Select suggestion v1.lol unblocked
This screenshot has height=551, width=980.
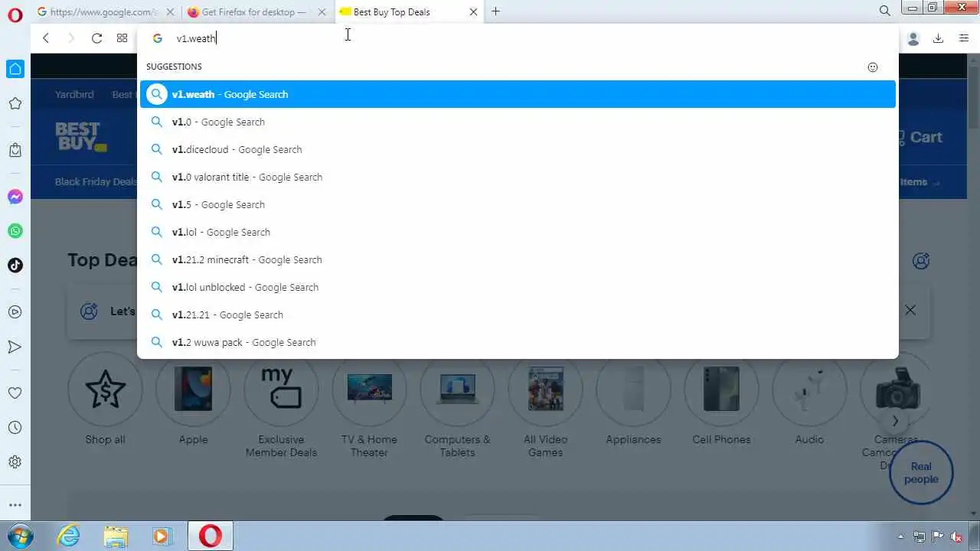pyautogui.click(x=518, y=287)
